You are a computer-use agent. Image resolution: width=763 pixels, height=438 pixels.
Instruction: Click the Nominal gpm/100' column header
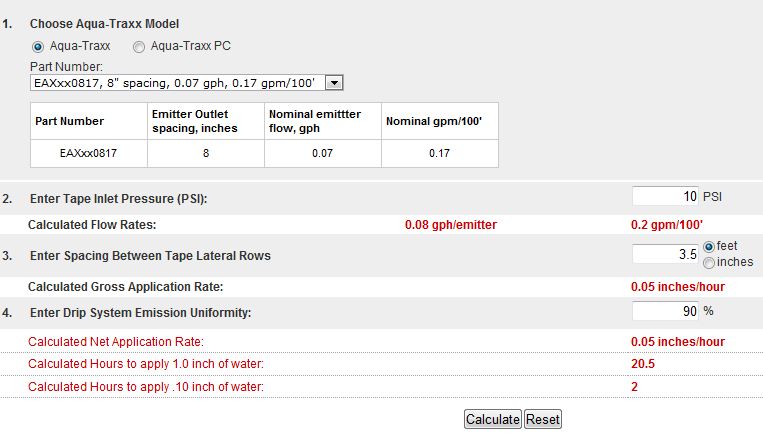pyautogui.click(x=439, y=121)
